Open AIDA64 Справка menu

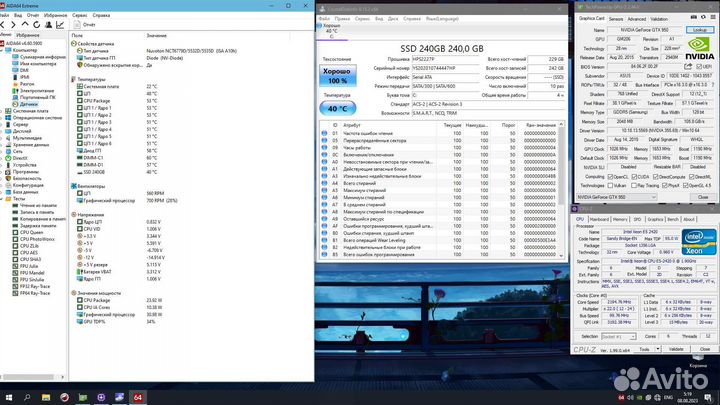point(101,15)
